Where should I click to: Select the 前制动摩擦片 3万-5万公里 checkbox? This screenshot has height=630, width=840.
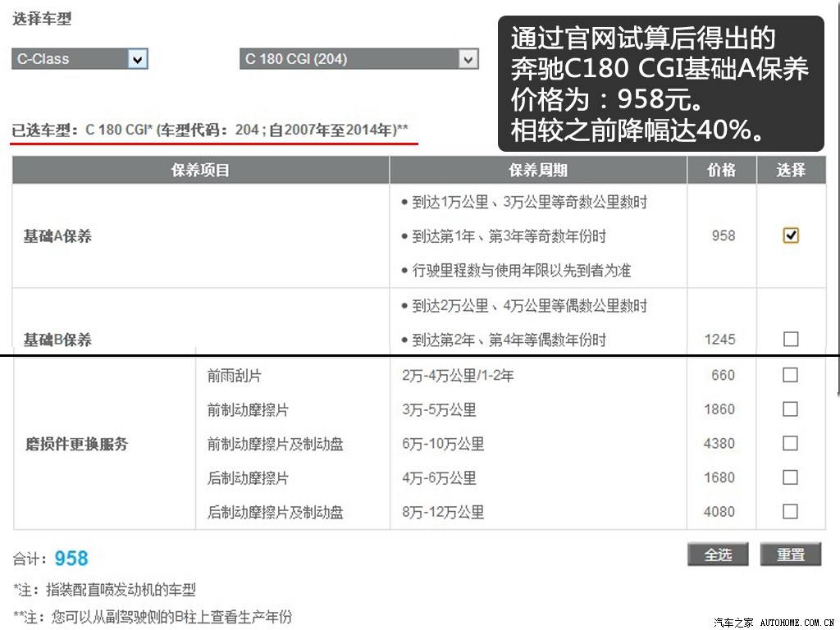790,409
